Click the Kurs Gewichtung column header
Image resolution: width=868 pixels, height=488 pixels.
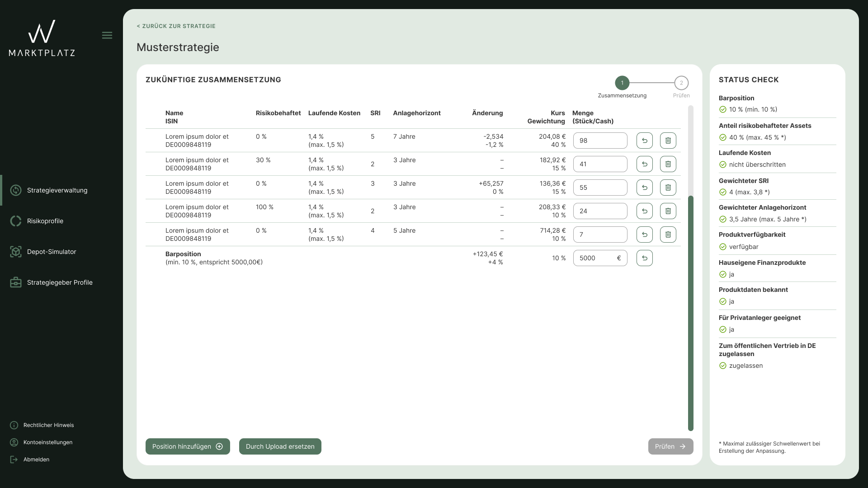click(x=546, y=117)
